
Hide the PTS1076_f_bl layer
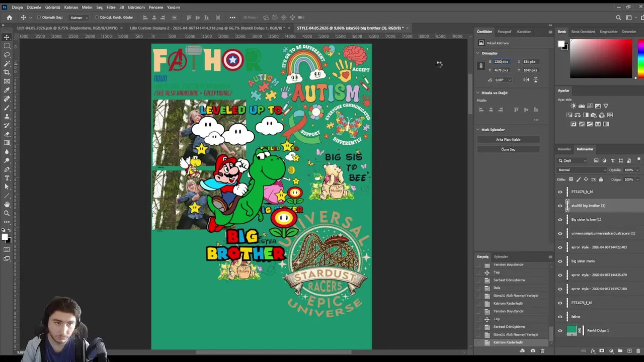[560, 303]
